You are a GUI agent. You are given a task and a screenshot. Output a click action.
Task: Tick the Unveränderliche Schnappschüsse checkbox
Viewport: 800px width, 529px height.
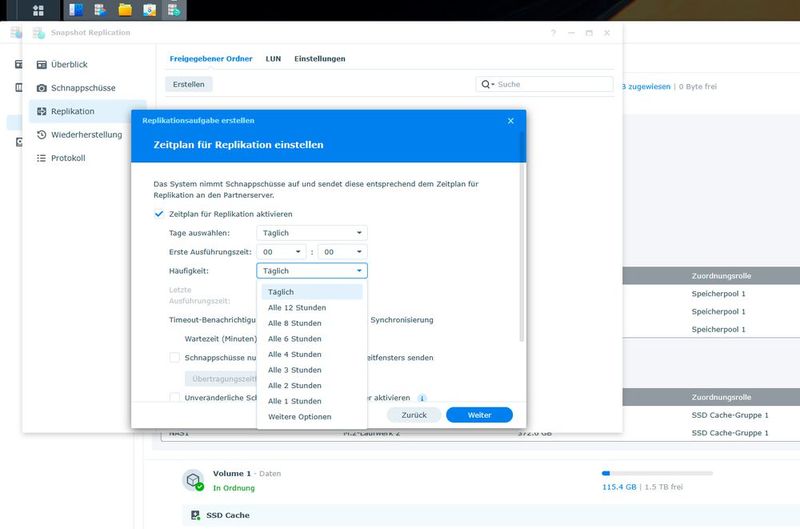point(174,397)
